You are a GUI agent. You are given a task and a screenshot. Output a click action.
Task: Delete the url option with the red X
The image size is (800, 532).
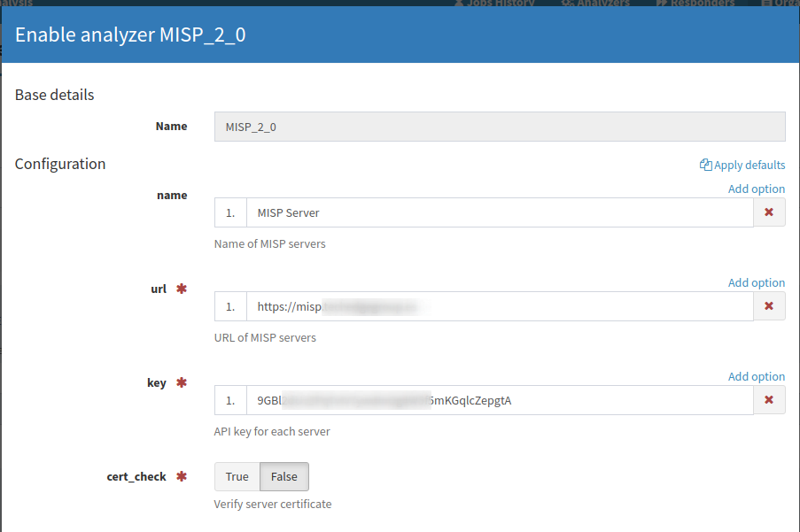click(769, 306)
